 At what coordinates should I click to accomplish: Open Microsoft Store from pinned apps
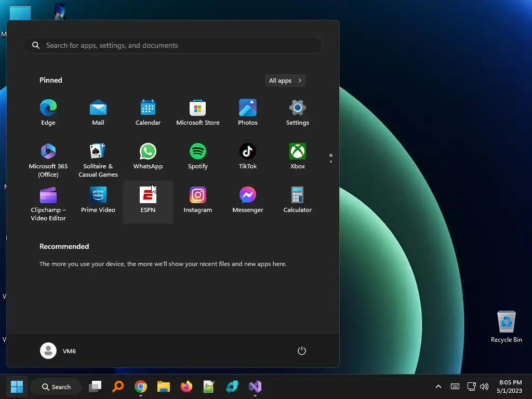[x=198, y=113]
